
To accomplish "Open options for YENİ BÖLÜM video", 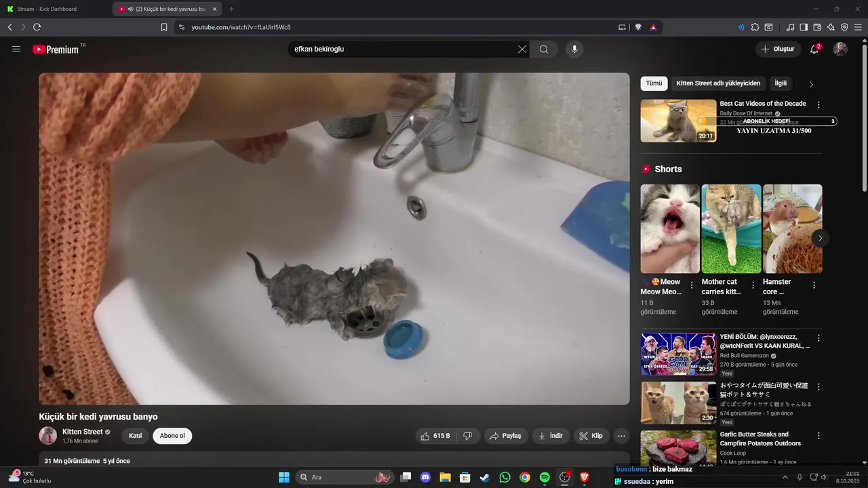I will 818,338.
